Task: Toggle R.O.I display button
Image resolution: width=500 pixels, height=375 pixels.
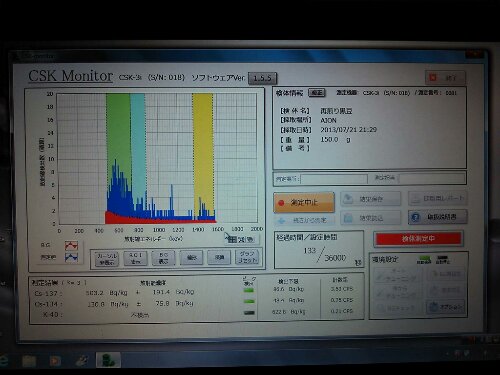Action: (135, 258)
